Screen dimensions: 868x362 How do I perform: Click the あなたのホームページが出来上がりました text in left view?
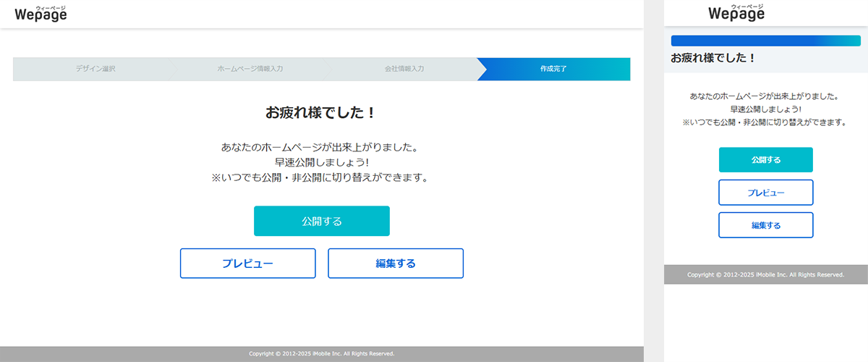[x=320, y=147]
